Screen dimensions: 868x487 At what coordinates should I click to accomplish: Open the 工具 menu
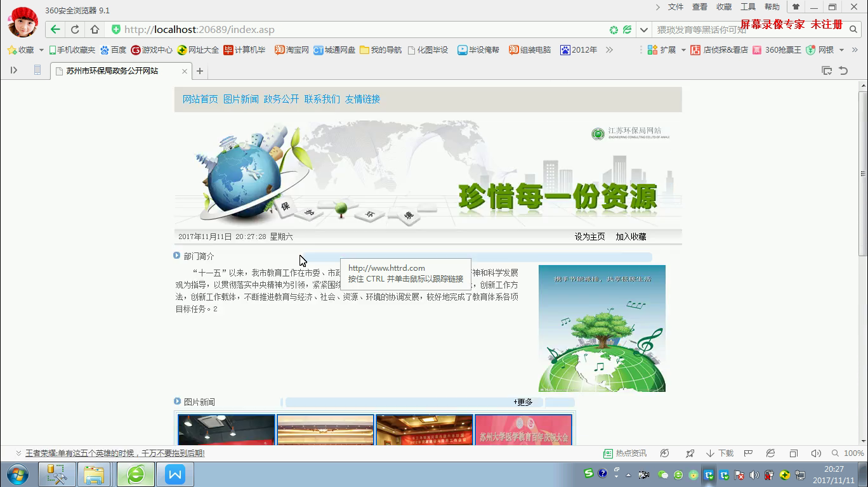pyautogui.click(x=748, y=7)
